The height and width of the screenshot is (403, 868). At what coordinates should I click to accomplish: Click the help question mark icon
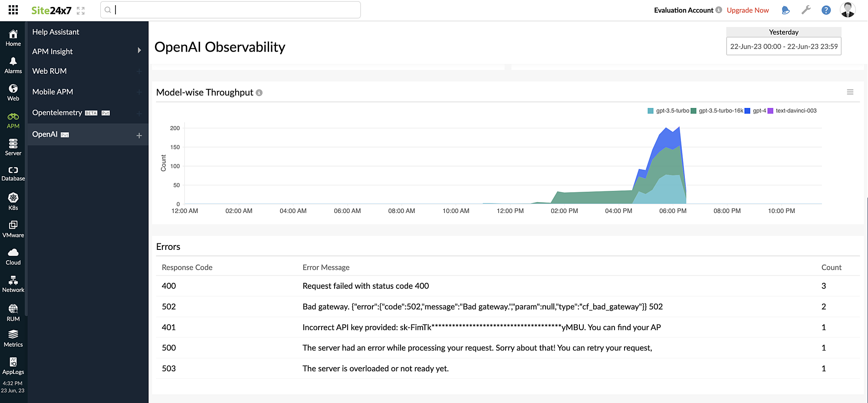(x=826, y=10)
